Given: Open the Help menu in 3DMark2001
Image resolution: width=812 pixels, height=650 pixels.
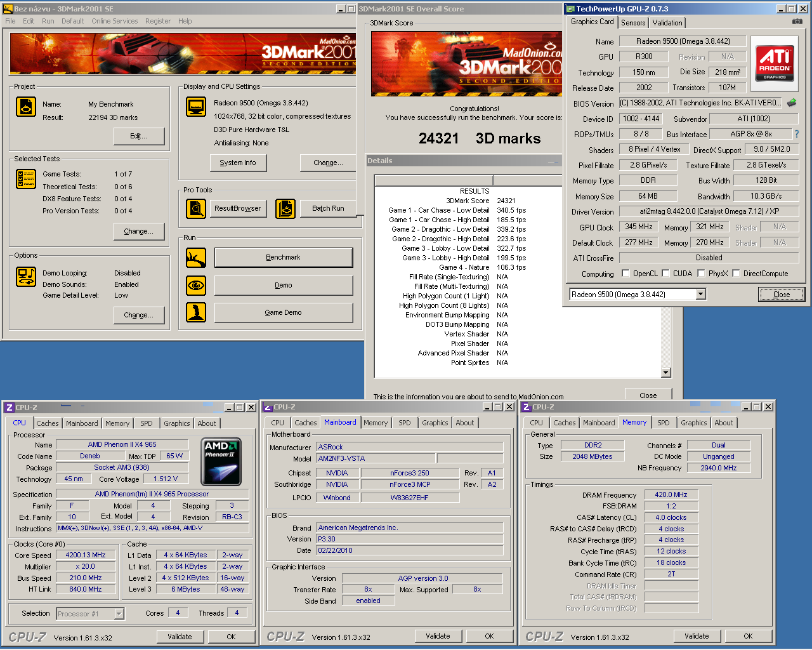Looking at the screenshot, I should 185,21.
